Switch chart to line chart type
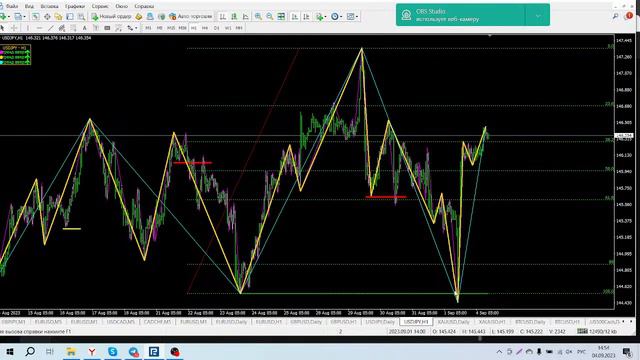The image size is (640, 360). pyautogui.click(x=245, y=16)
